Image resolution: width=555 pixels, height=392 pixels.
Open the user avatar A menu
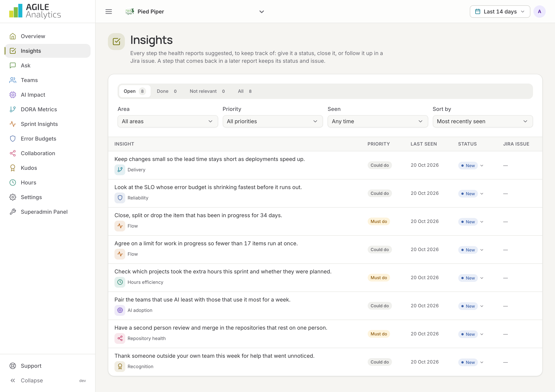pyautogui.click(x=539, y=12)
